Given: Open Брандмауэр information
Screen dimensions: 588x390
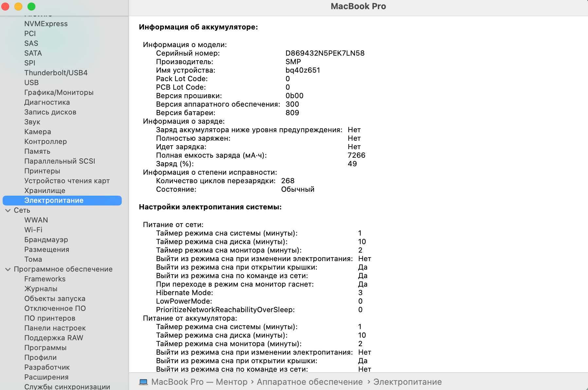Looking at the screenshot, I should point(46,240).
